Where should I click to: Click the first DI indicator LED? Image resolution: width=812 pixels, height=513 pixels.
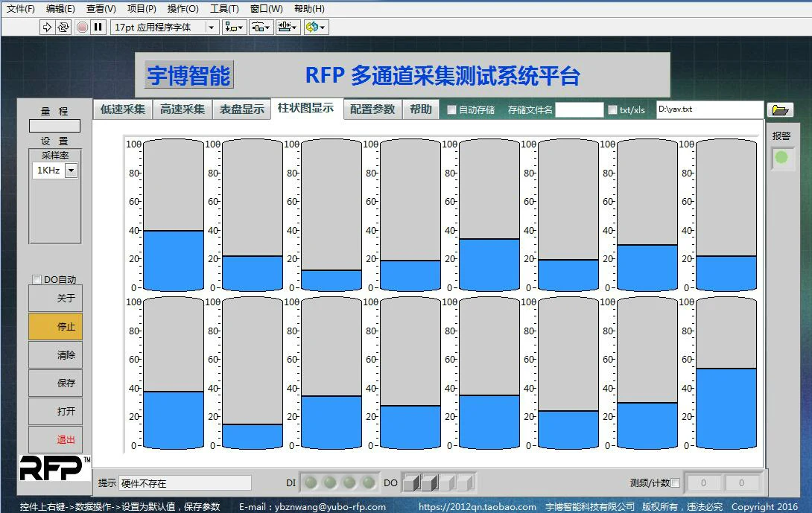pos(311,482)
